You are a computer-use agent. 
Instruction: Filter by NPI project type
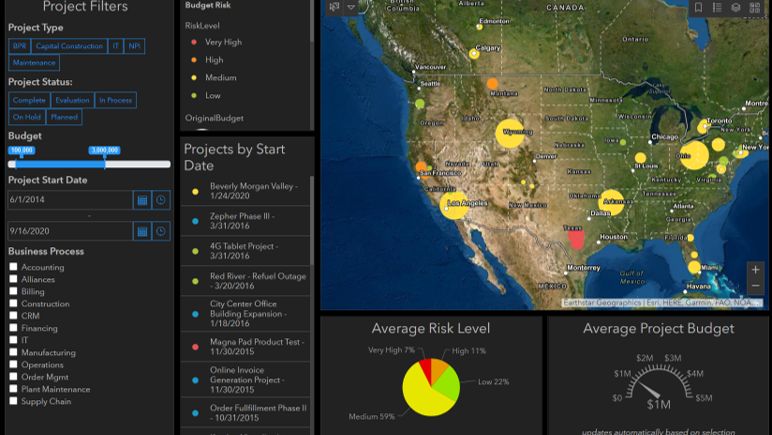point(134,46)
